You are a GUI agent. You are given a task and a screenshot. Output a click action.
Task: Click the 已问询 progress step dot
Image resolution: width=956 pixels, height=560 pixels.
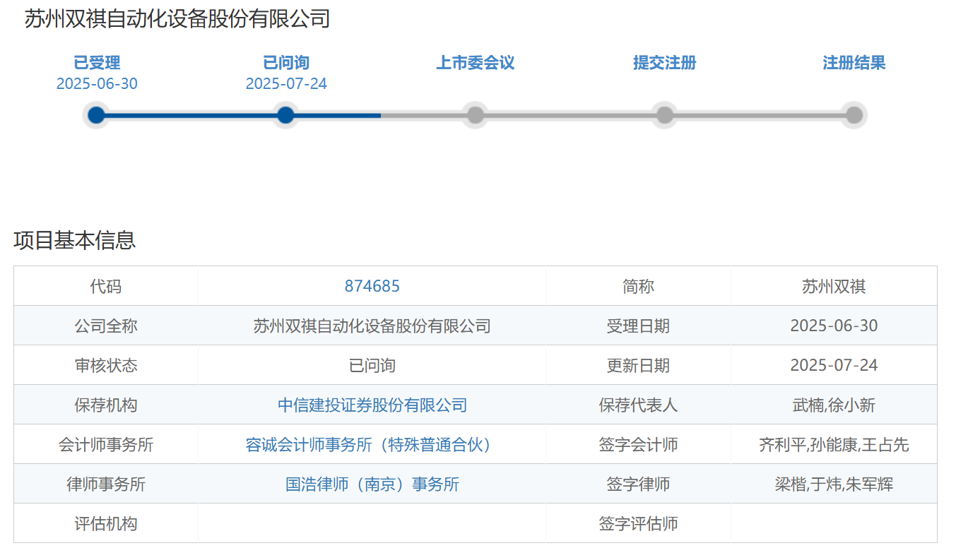coord(285,115)
